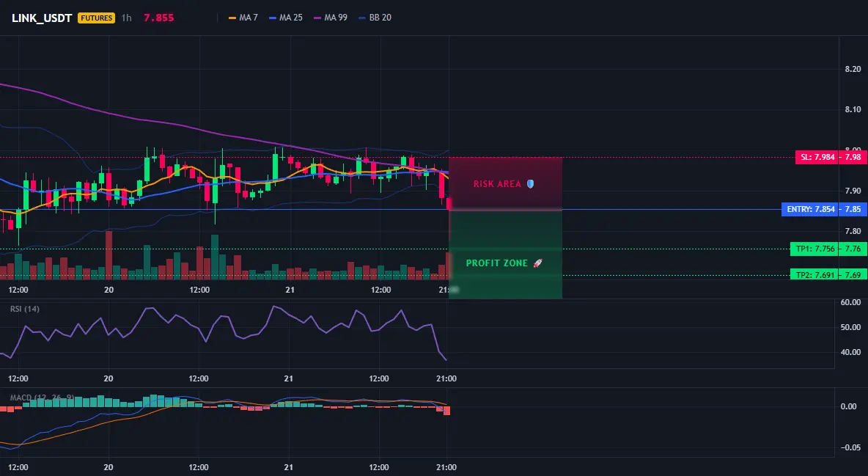Click the LINK_USDT symbol name
Image resolution: width=868 pixels, height=476 pixels.
pyautogui.click(x=42, y=18)
